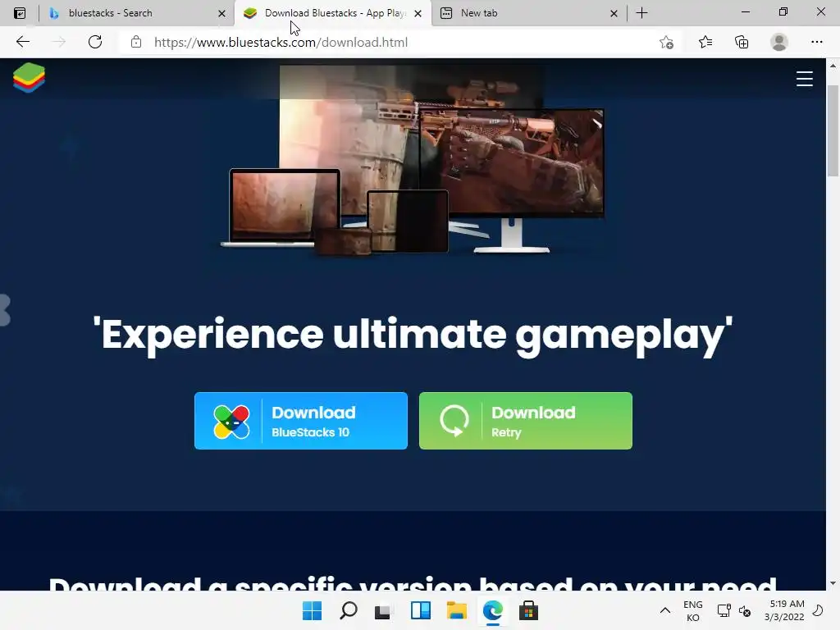Open the notification moon icon in the tray
Image resolution: width=840 pixels, height=630 pixels.
pos(818,610)
